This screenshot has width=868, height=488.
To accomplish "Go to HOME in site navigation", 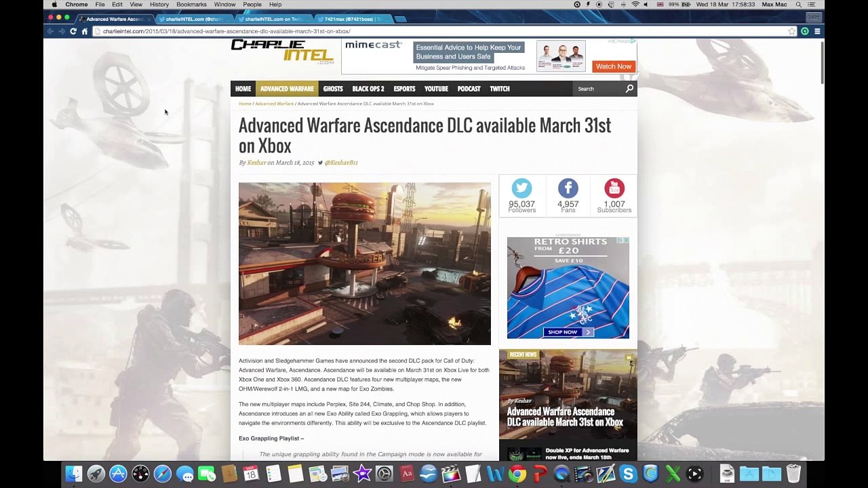I will (243, 89).
